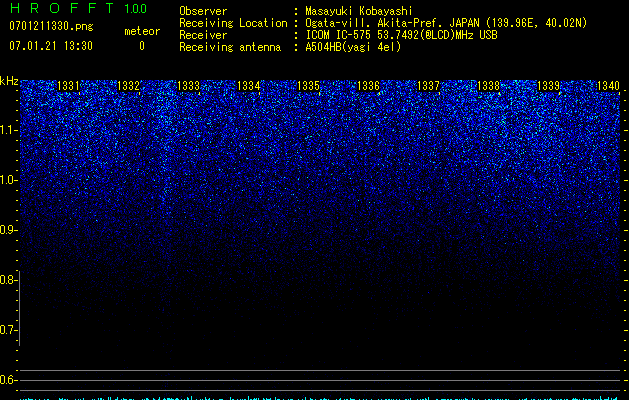Click the 0.9 kHz axis label
Image resolution: width=629 pixels, height=400 pixels.
pos(7,230)
